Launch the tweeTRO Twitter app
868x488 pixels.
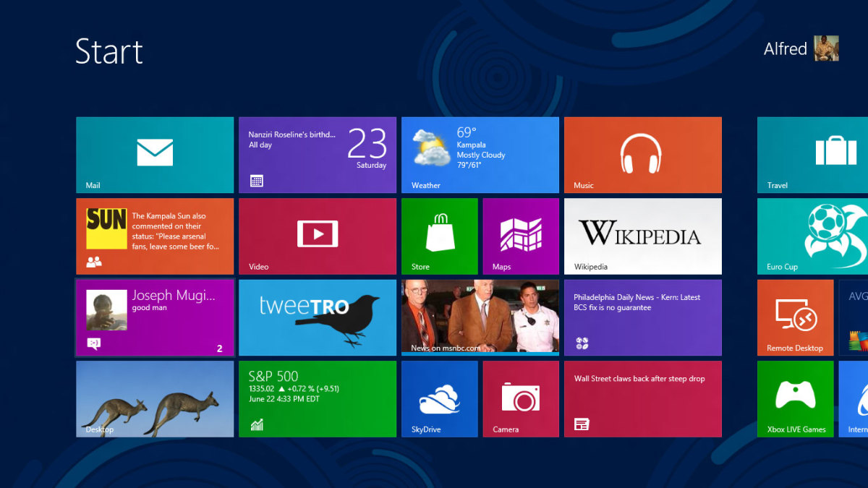(x=317, y=317)
